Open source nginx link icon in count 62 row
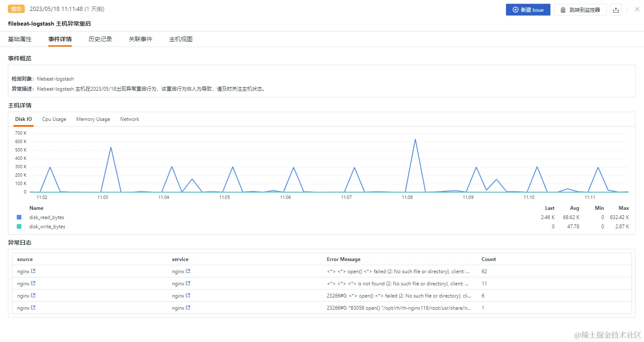Viewport: 644px width, 342px height. coord(33,271)
